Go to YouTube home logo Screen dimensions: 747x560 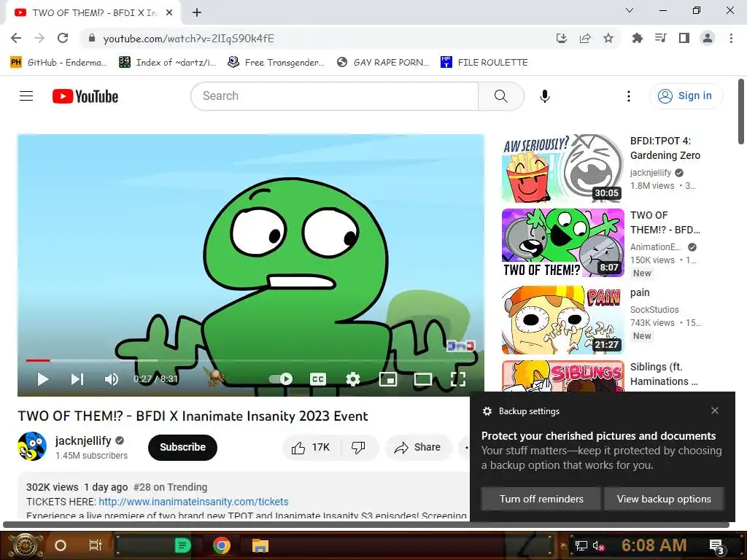tap(85, 96)
